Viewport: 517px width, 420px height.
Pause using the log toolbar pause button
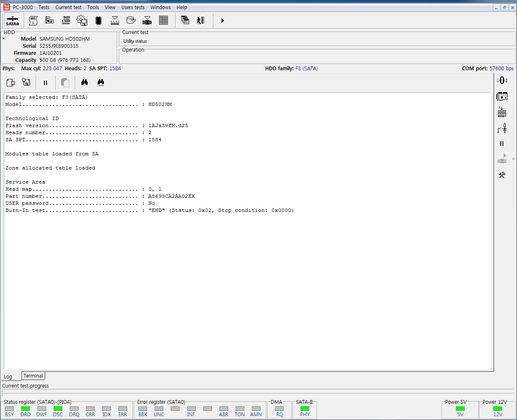click(45, 83)
